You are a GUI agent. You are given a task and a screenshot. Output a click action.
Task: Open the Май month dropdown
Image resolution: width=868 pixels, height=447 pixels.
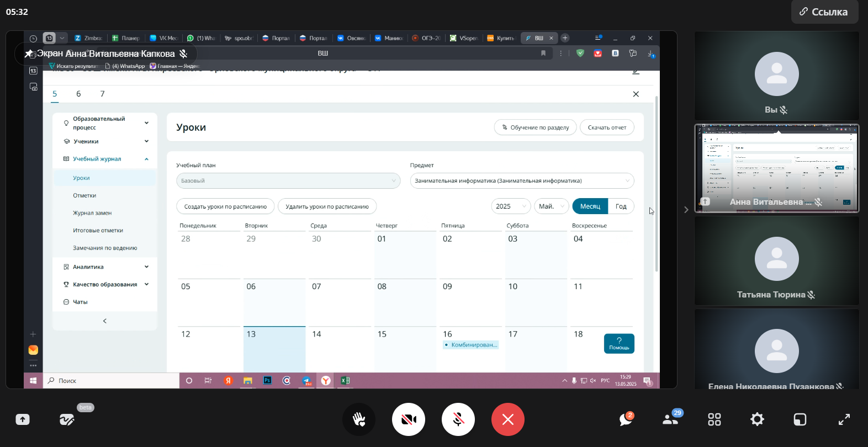(x=552, y=206)
